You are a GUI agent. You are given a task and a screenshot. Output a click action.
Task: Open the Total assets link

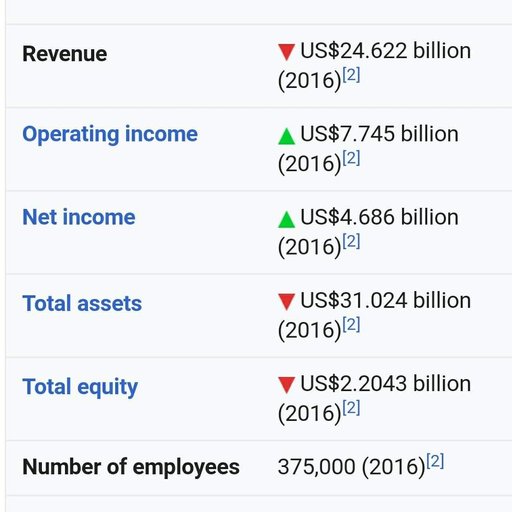[82, 303]
